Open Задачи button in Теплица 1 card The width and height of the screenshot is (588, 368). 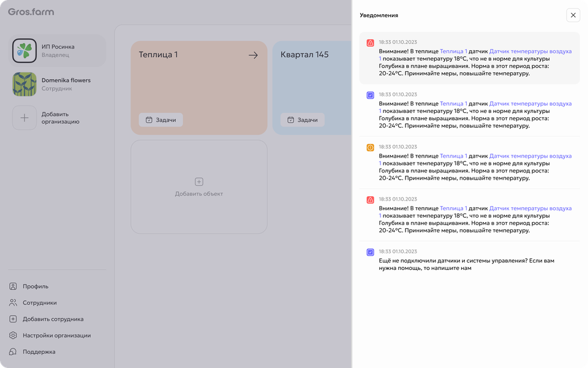pyautogui.click(x=161, y=120)
